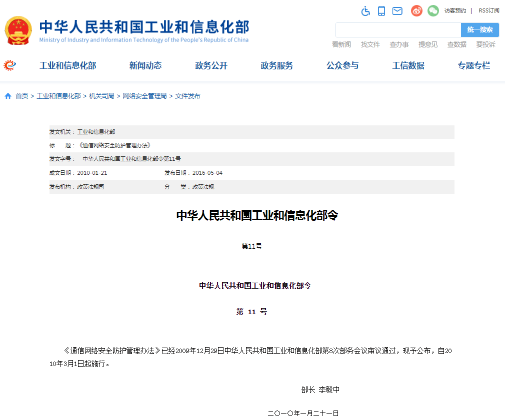505x420 pixels.
Task: Click the 要投诉 complaint quick link
Action: click(x=486, y=44)
